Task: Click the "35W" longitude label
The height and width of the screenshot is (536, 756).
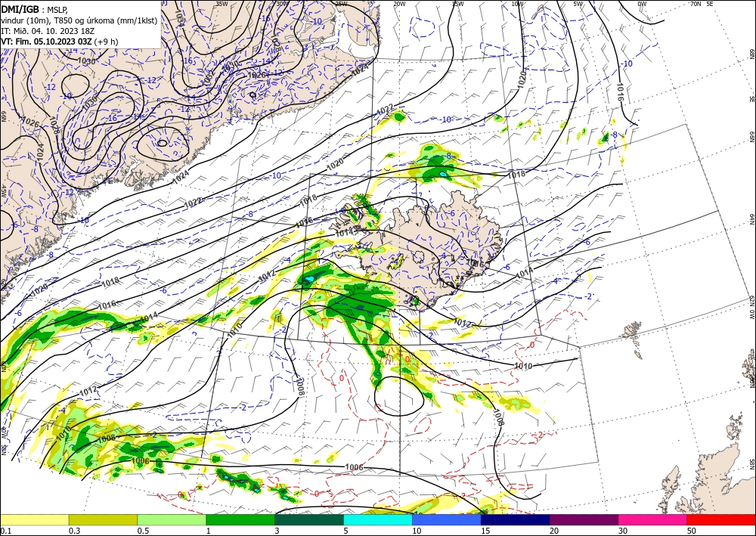Action: 222,3
